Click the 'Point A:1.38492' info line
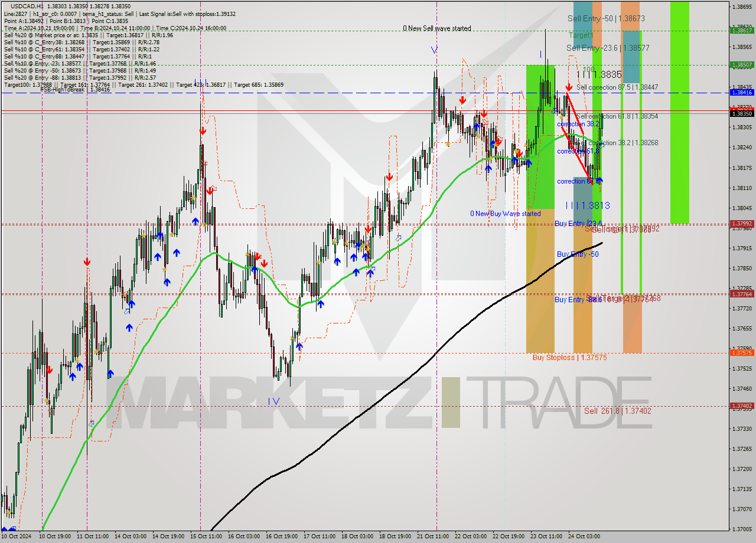Image resolution: width=756 pixels, height=543 pixels. [x=66, y=21]
